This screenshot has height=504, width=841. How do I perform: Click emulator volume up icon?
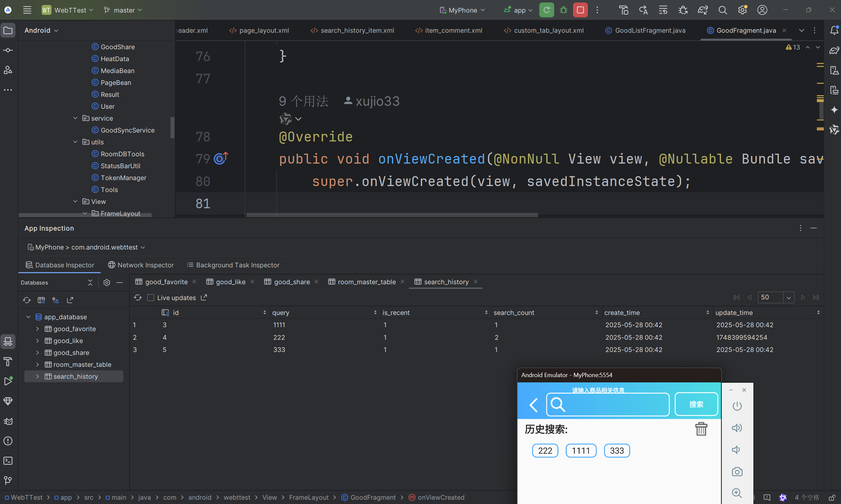click(x=737, y=428)
